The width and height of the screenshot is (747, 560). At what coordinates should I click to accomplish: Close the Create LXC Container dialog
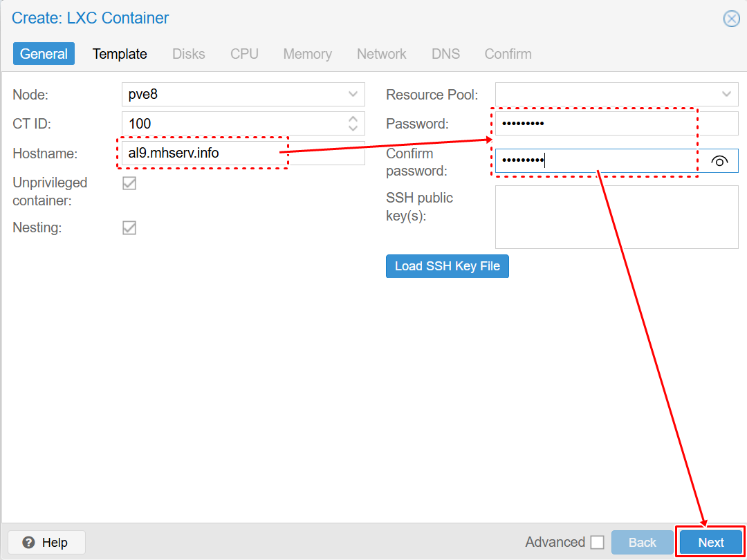tap(731, 19)
